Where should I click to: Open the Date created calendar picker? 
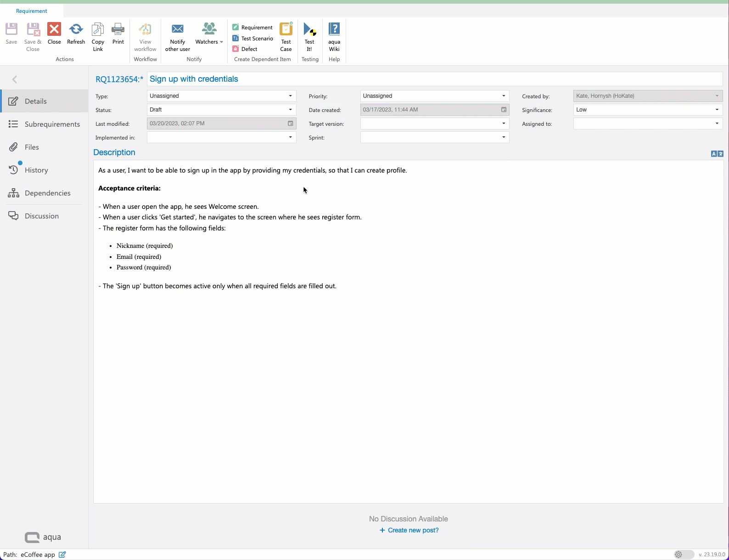(x=504, y=110)
